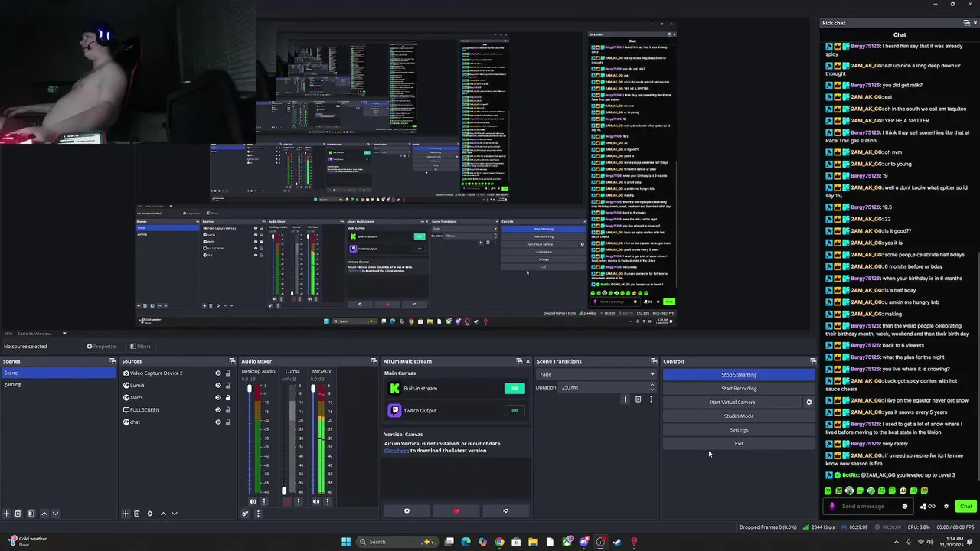Open advanced audio properties gears icon in Audio Mixer
Viewport: 980px width, 551px height.
click(245, 514)
